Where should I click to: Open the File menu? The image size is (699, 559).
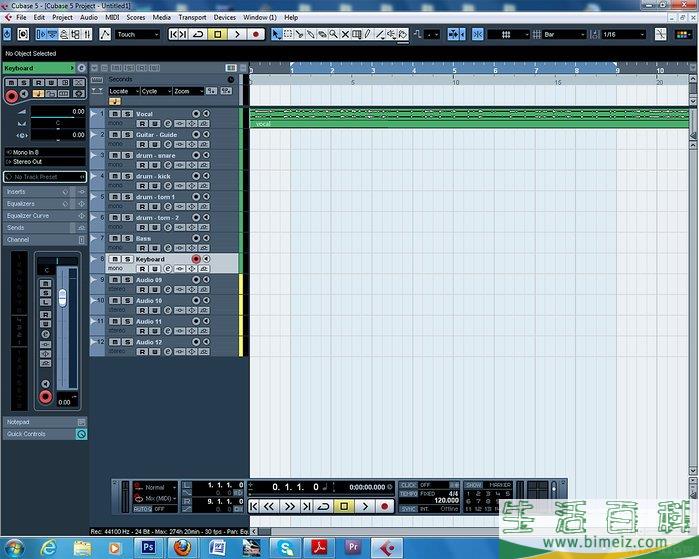21,17
